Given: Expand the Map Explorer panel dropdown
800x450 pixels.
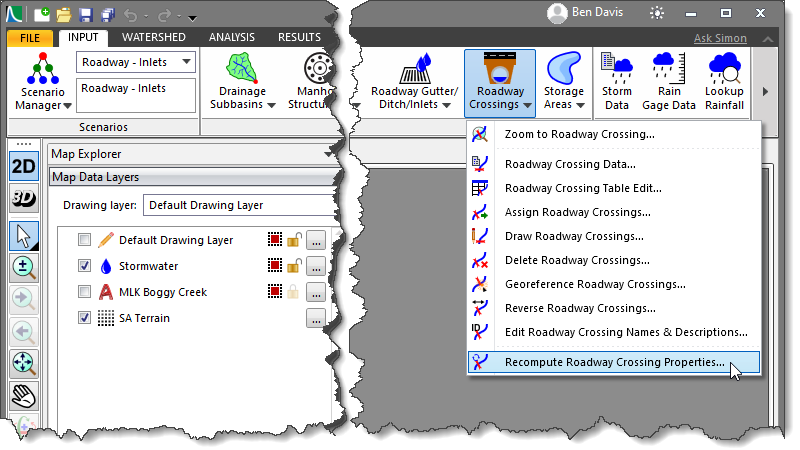Looking at the screenshot, I should [328, 154].
